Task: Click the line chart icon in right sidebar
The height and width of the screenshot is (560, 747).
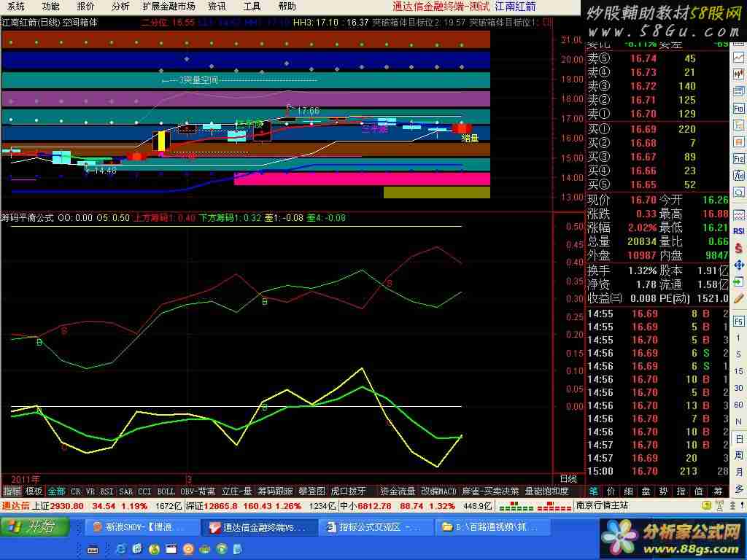Action: [x=739, y=58]
